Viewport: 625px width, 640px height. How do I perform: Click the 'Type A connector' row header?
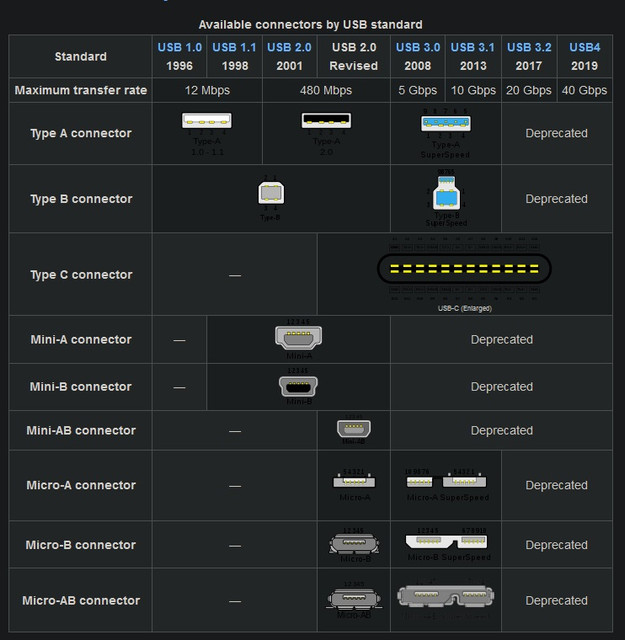(x=80, y=133)
